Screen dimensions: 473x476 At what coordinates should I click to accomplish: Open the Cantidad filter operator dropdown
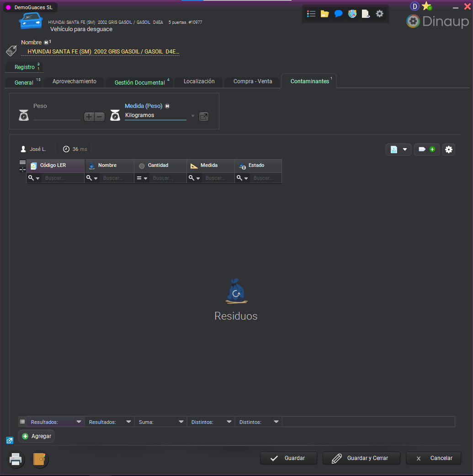pyautogui.click(x=142, y=178)
